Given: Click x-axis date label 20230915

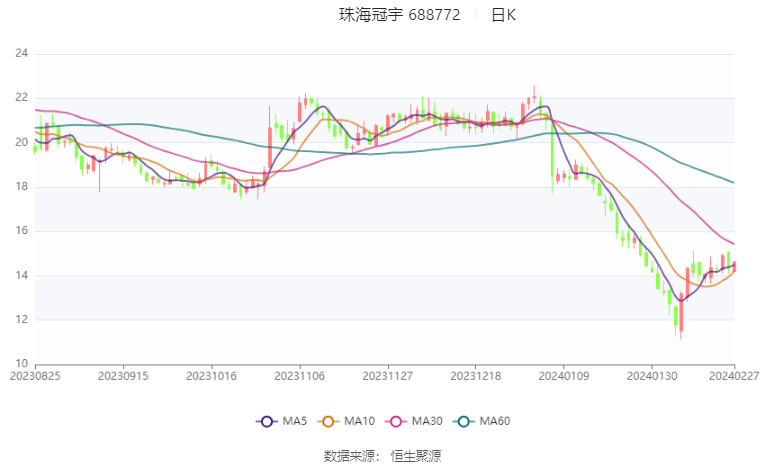Looking at the screenshot, I should coord(123,376).
